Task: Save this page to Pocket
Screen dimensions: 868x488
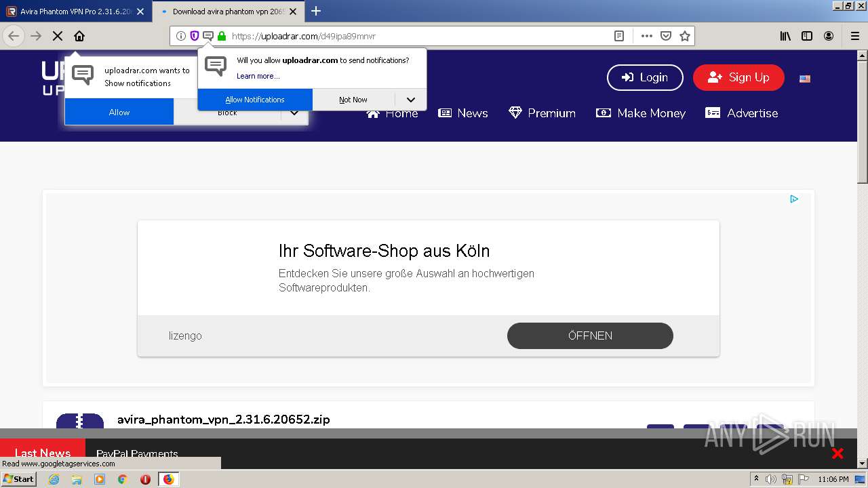Action: pyautogui.click(x=666, y=36)
